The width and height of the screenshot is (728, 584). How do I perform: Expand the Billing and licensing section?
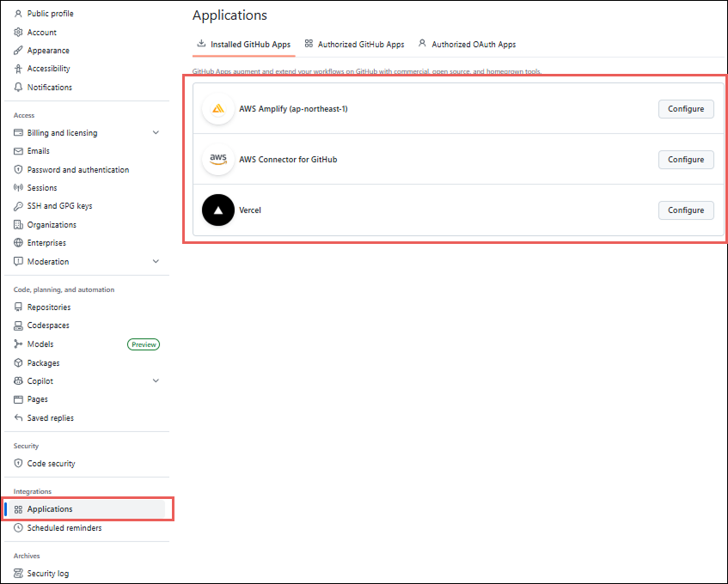pyautogui.click(x=156, y=133)
